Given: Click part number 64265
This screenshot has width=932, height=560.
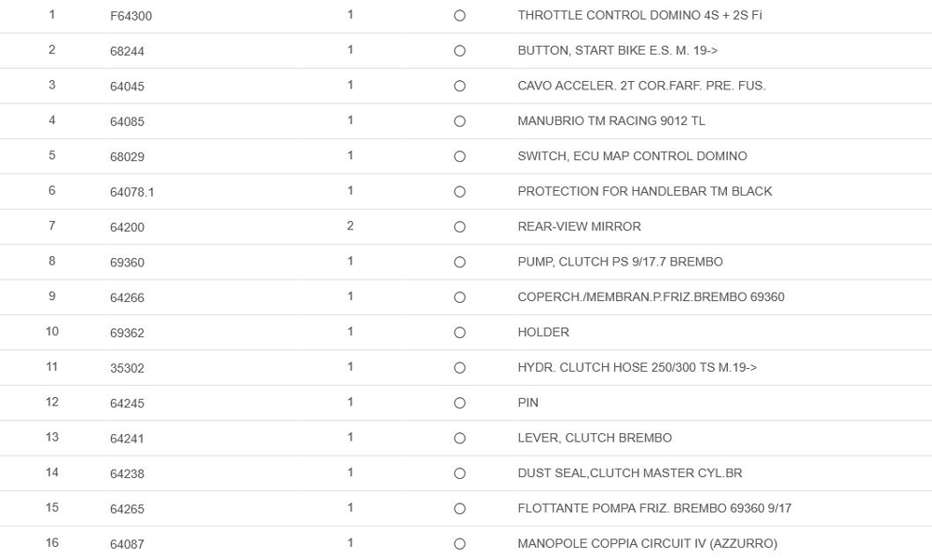Looking at the screenshot, I should (127, 509).
